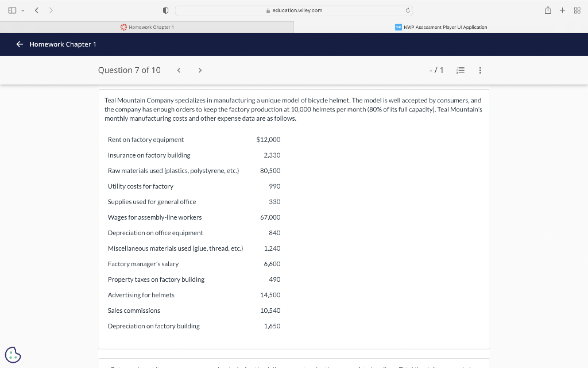Click Property taxes on factory building label
Viewport: 588px width, 368px height.
tap(156, 279)
